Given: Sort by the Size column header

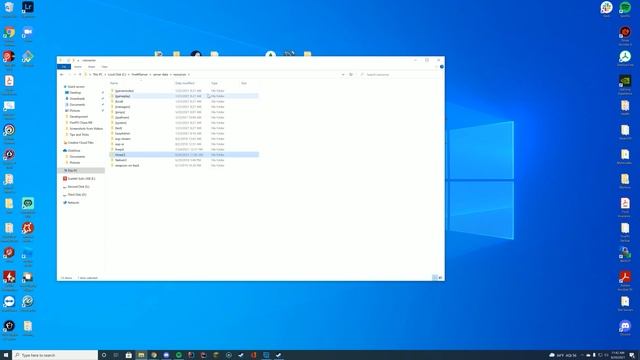Looking at the screenshot, I should [244, 83].
